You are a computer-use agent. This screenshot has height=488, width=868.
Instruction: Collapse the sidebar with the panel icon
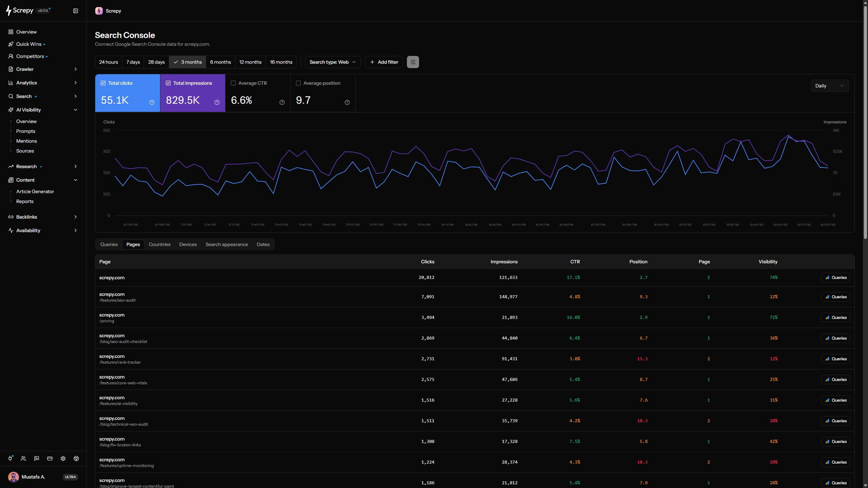[76, 11]
